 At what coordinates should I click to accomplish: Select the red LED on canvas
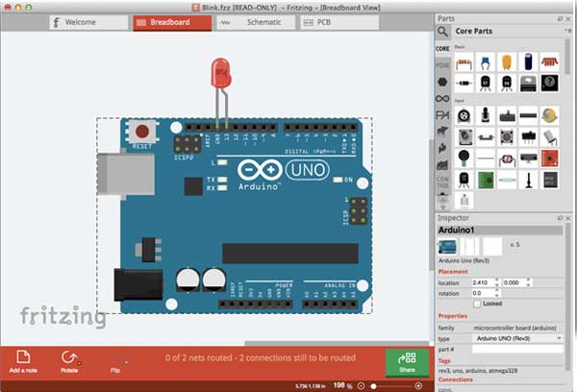[x=221, y=73]
